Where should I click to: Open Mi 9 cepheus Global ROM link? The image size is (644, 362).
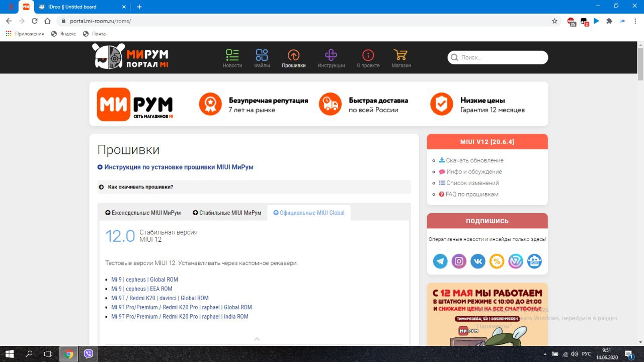tap(144, 280)
